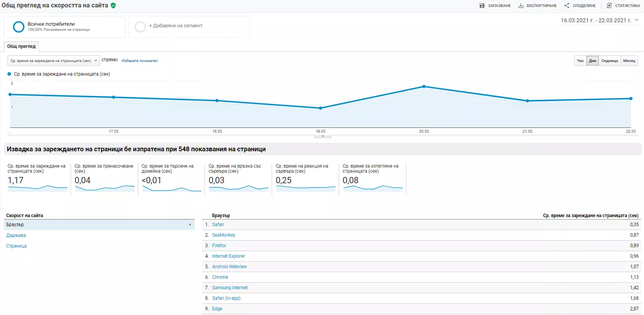Click the blue legend dot for Ср. време
The height and width of the screenshot is (315, 644).
point(9,74)
